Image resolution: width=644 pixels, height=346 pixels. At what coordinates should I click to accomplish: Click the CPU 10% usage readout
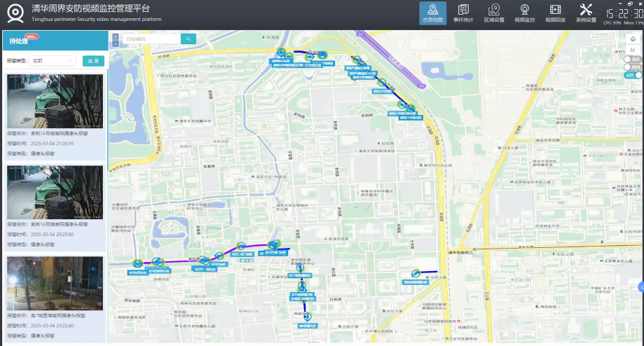point(612,23)
